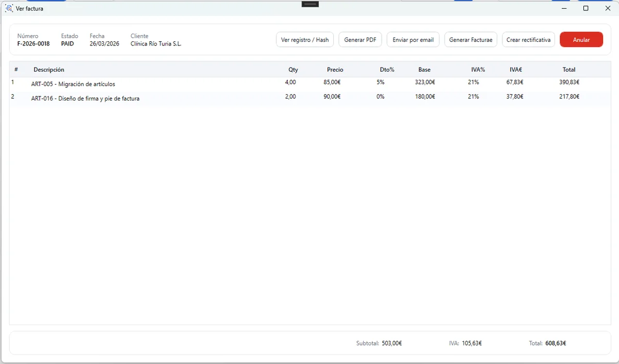Click invoice number F-2026-0018
The height and width of the screenshot is (364, 619).
(x=34, y=44)
